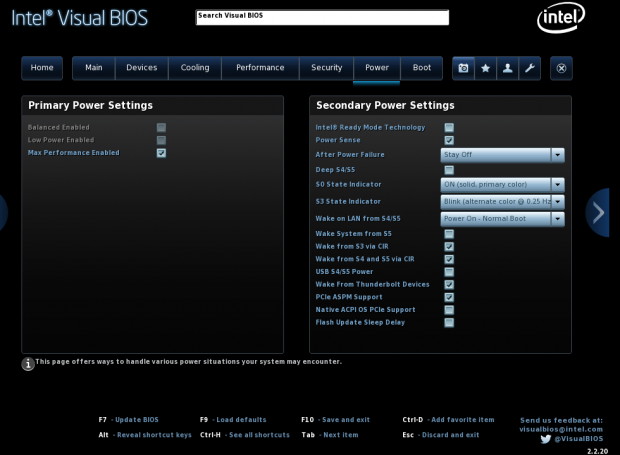
Task: Enable Intel Ready Mode Technology checkbox
Action: (449, 127)
